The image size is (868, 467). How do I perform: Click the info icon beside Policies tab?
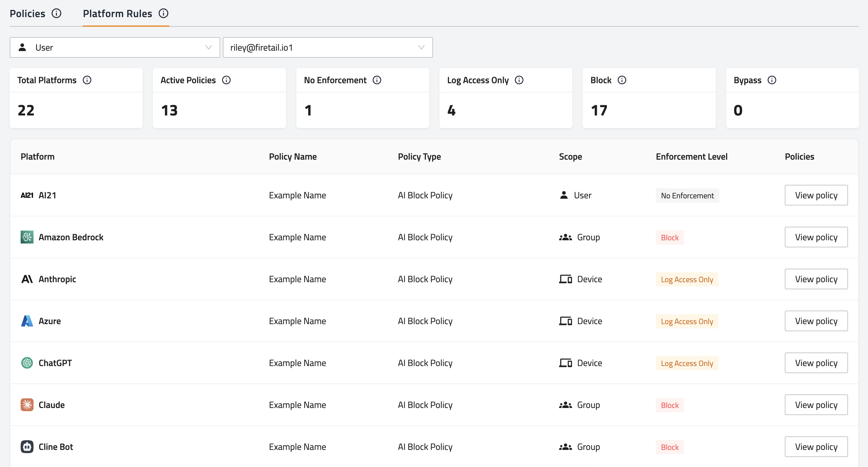56,14
